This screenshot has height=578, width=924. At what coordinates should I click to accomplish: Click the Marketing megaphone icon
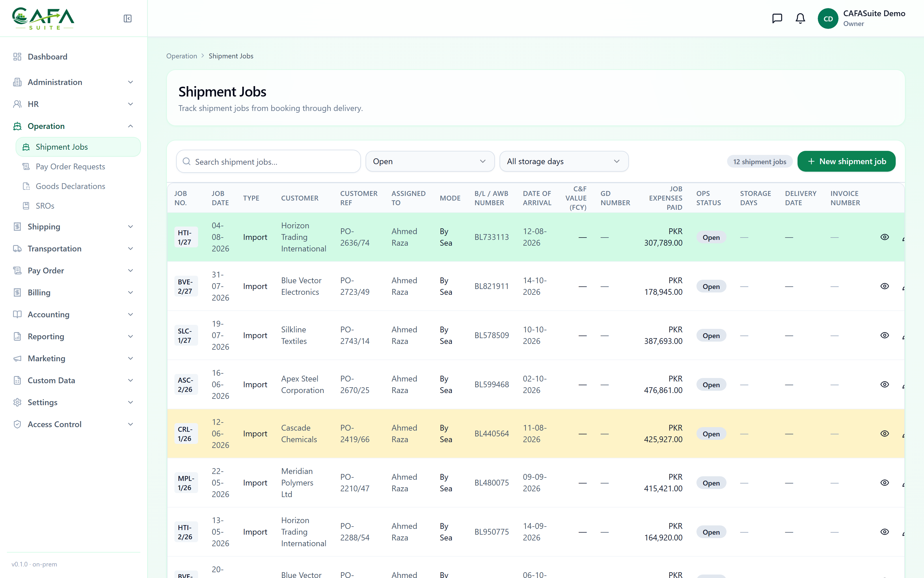pos(17,358)
